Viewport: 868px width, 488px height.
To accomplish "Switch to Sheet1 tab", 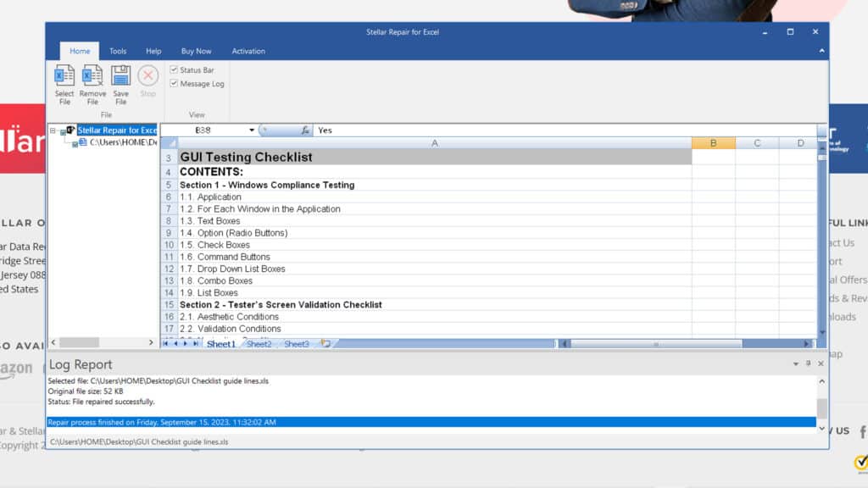I will pos(221,344).
